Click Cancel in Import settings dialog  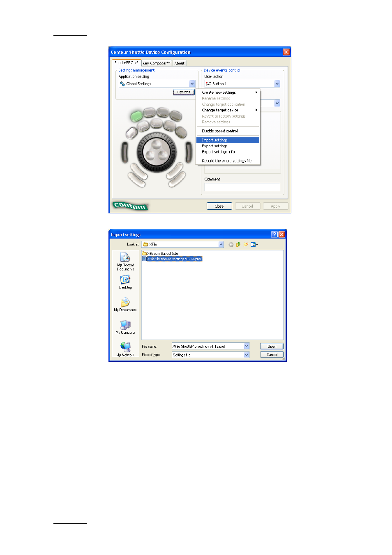[272, 355]
